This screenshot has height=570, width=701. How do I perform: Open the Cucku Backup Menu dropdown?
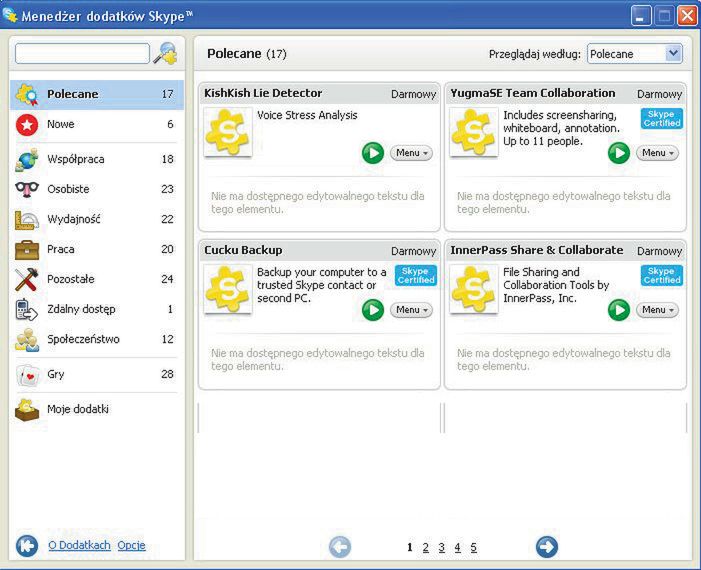[411, 310]
